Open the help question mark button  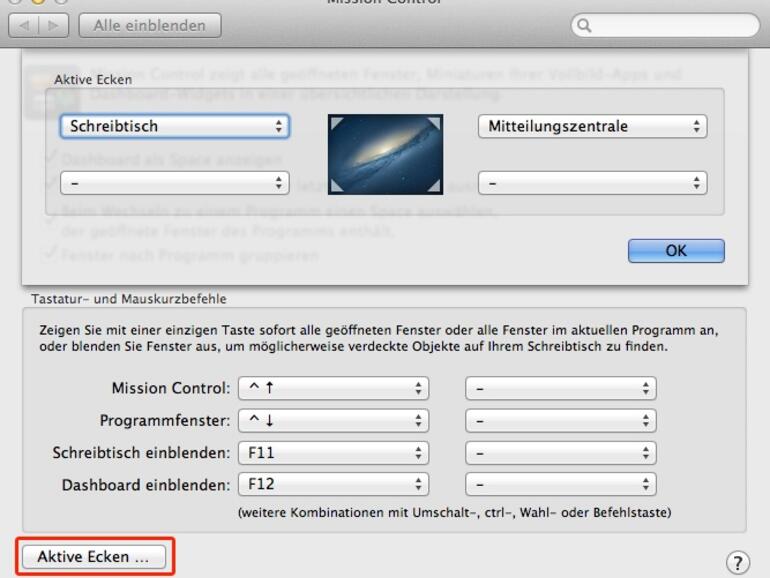click(x=738, y=562)
